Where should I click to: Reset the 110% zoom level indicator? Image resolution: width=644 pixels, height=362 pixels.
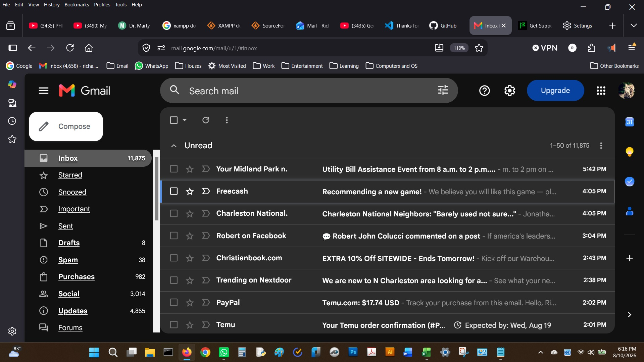(459, 48)
